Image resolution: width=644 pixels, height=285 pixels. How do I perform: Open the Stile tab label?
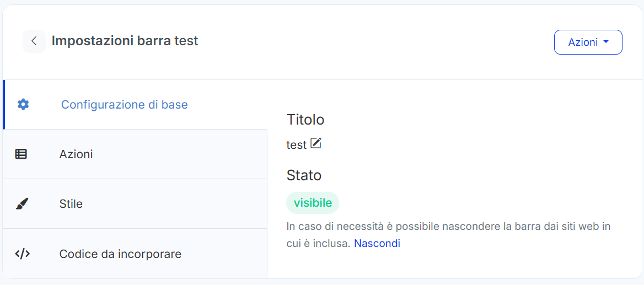[71, 204]
